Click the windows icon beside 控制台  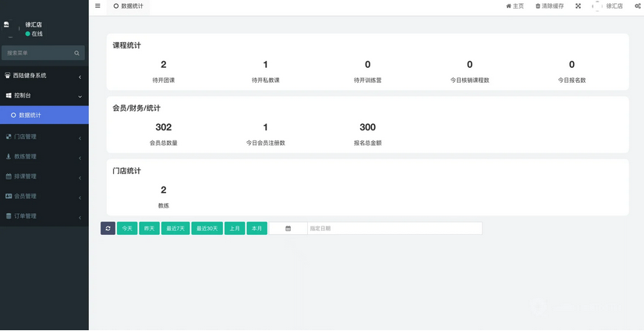click(x=9, y=95)
